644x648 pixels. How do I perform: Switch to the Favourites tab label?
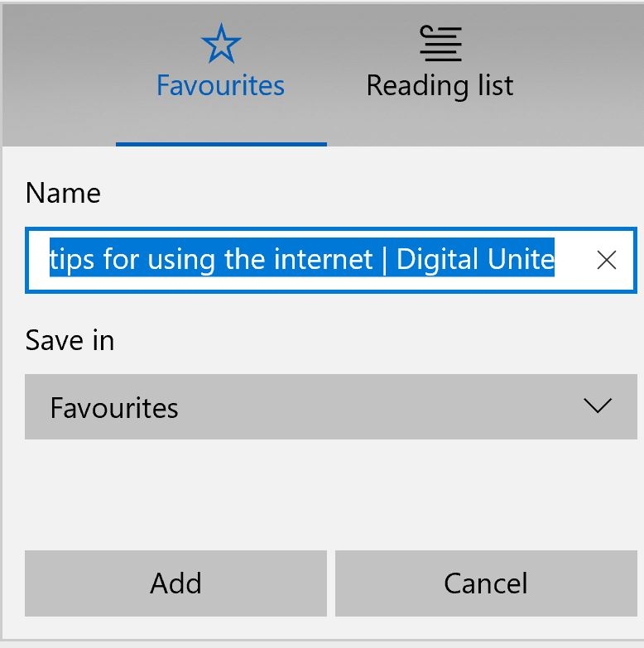220,85
